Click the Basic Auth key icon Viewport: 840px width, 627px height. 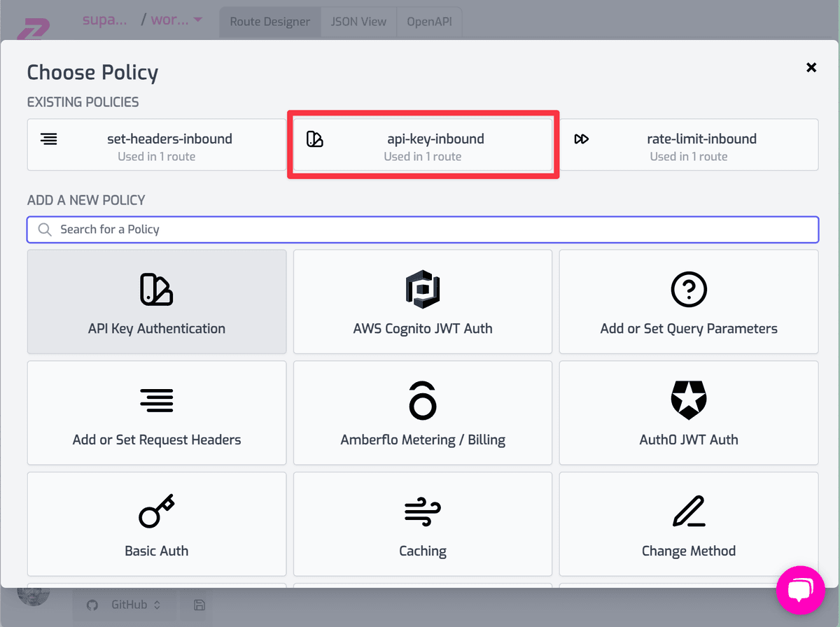click(x=157, y=512)
